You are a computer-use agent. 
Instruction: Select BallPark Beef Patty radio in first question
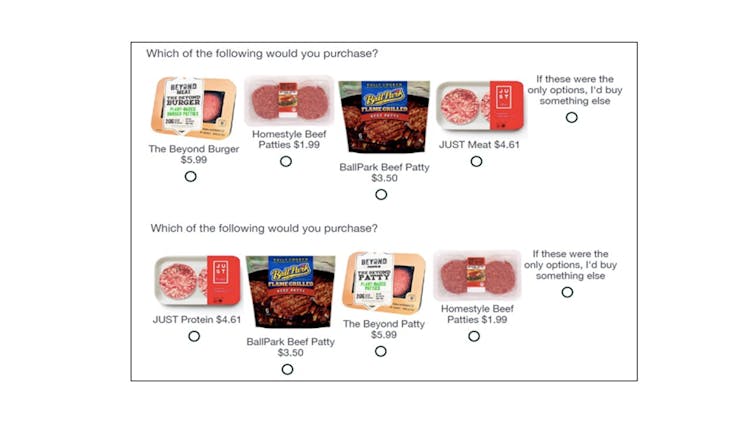tap(381, 194)
